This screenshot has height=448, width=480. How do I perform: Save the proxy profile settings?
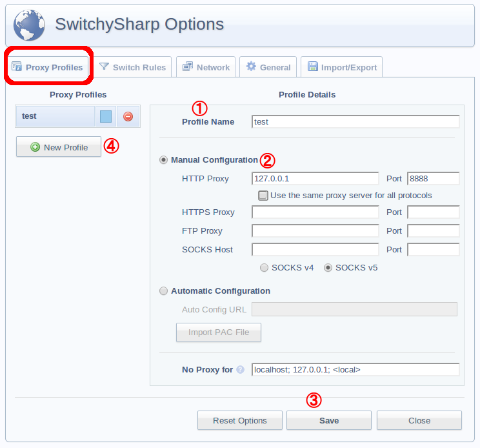tap(329, 420)
